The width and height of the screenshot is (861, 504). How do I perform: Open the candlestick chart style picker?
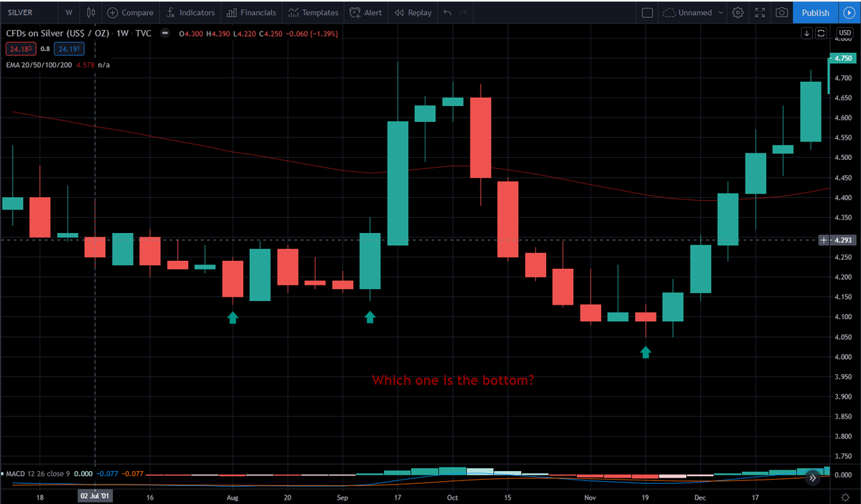point(89,12)
